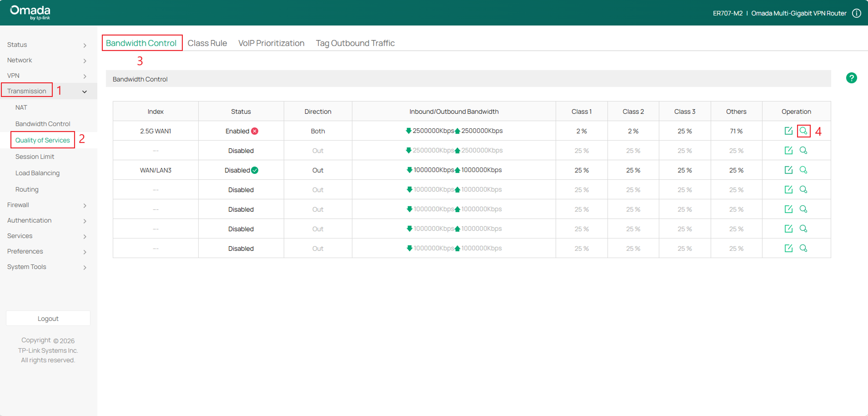The width and height of the screenshot is (868, 416).
Task: Open the green help question mark
Action: [851, 78]
